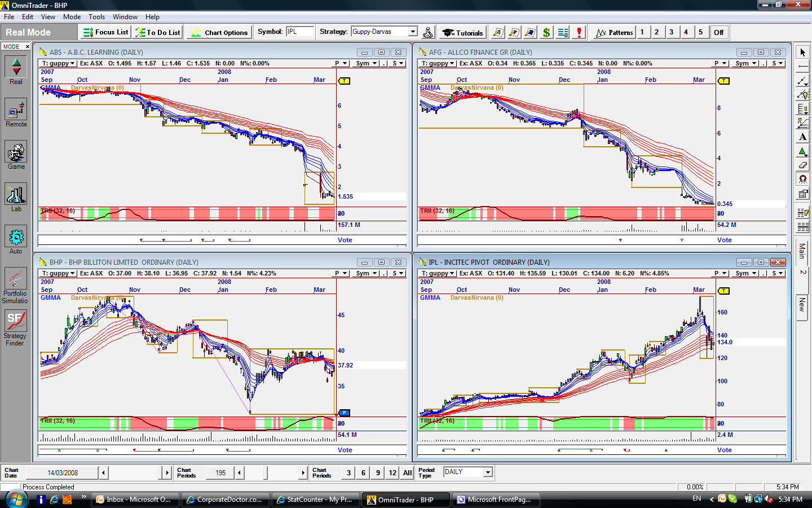Screen dimensions: 812x508
Task: Select pattern preset 1
Action: [x=642, y=32]
